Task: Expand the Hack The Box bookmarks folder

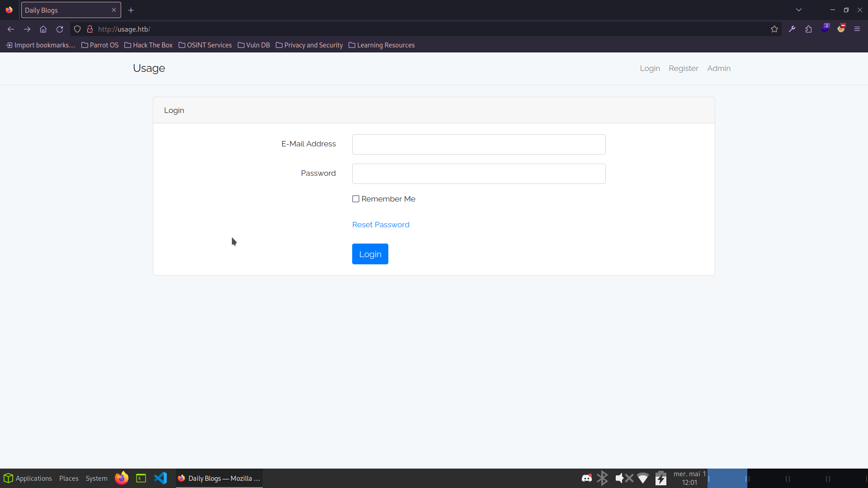Action: tap(152, 45)
